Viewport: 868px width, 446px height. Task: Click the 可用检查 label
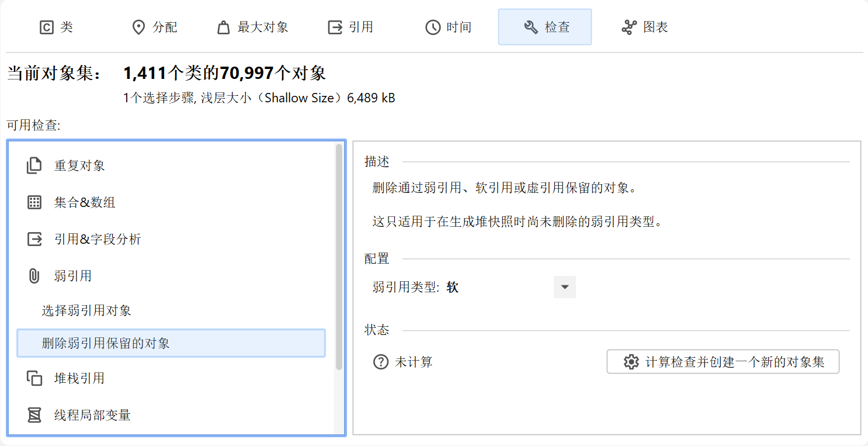34,125
